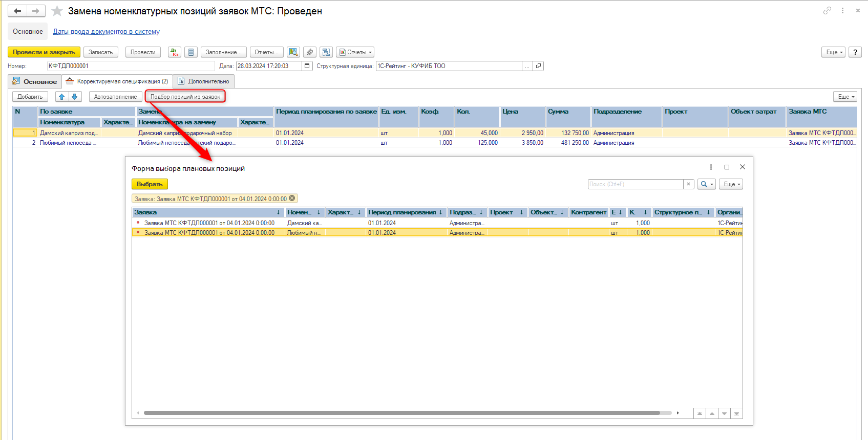This screenshot has width=868, height=440.
Task: Open the three-dot menu of the selection form
Action: [711, 167]
